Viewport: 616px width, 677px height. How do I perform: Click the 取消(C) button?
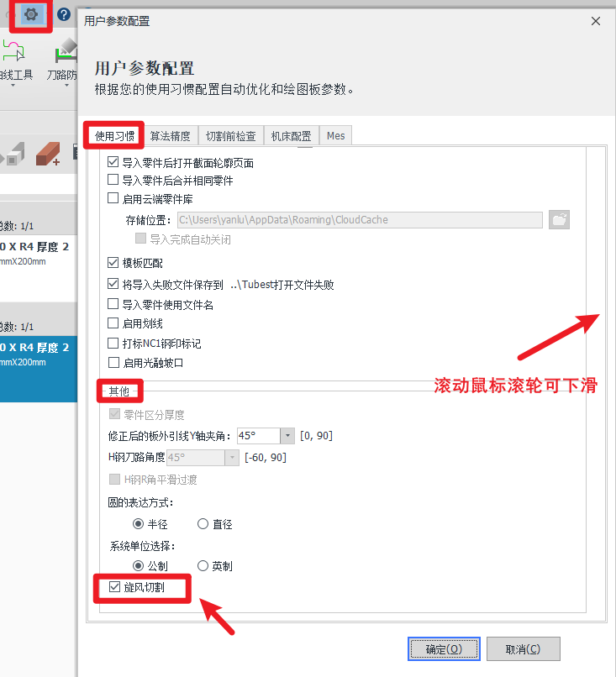(x=523, y=649)
